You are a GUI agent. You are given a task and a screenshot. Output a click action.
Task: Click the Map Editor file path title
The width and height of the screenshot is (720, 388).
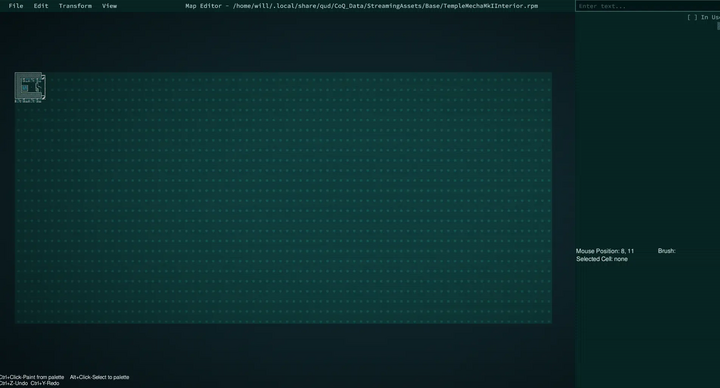point(361,6)
